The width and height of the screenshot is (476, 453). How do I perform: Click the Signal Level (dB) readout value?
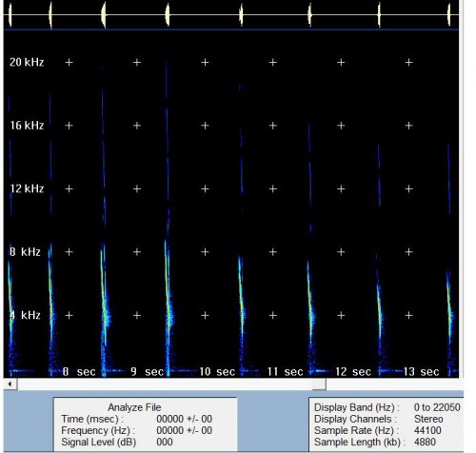coord(165,442)
